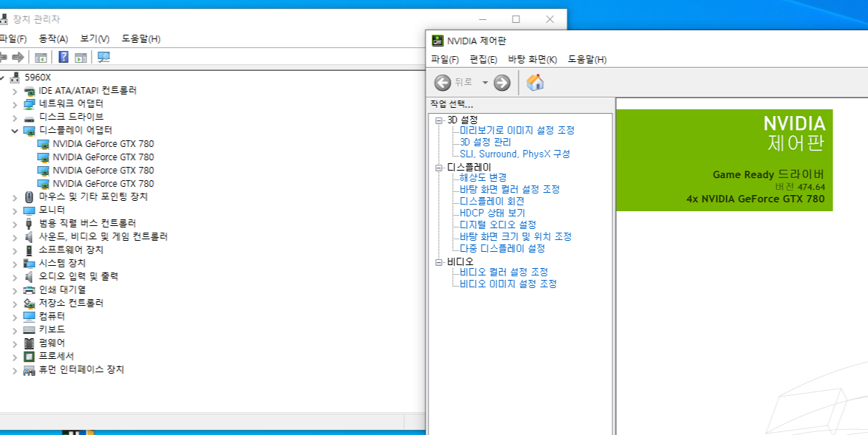The image size is (868, 435).
Task: Open 바탕 화면 크기 및 위치 조정 link
Action: pos(516,236)
